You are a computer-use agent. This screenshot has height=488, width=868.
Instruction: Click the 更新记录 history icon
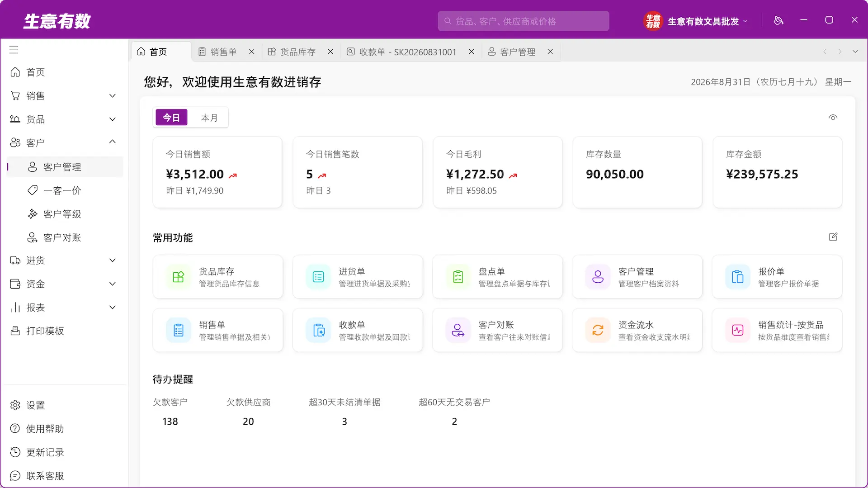[x=15, y=452]
